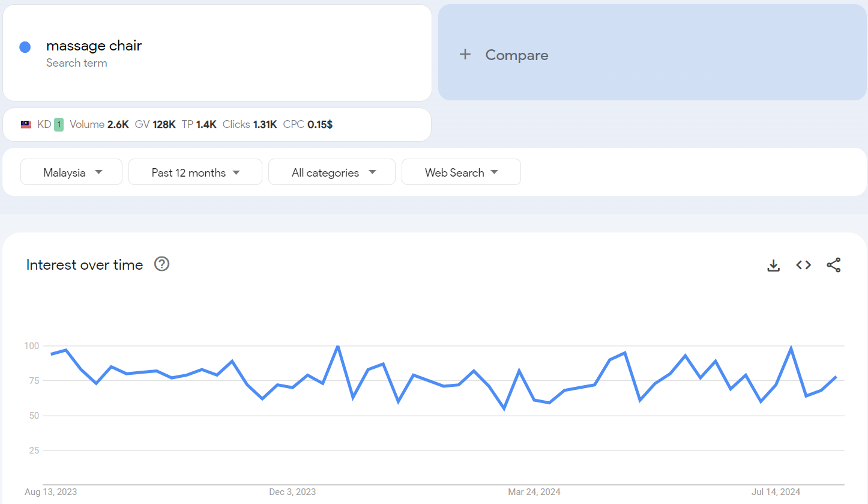
Task: Select the Volume 2.6K metric
Action: coord(99,125)
